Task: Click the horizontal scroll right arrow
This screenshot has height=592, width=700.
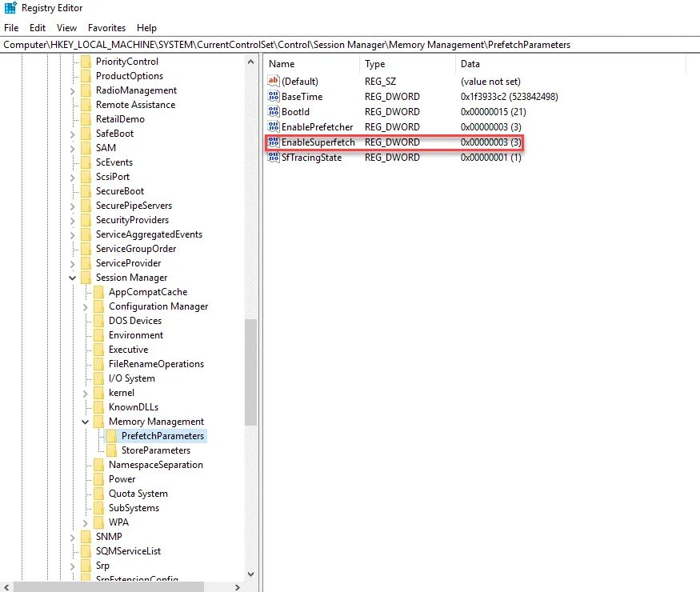Action: tap(238, 587)
